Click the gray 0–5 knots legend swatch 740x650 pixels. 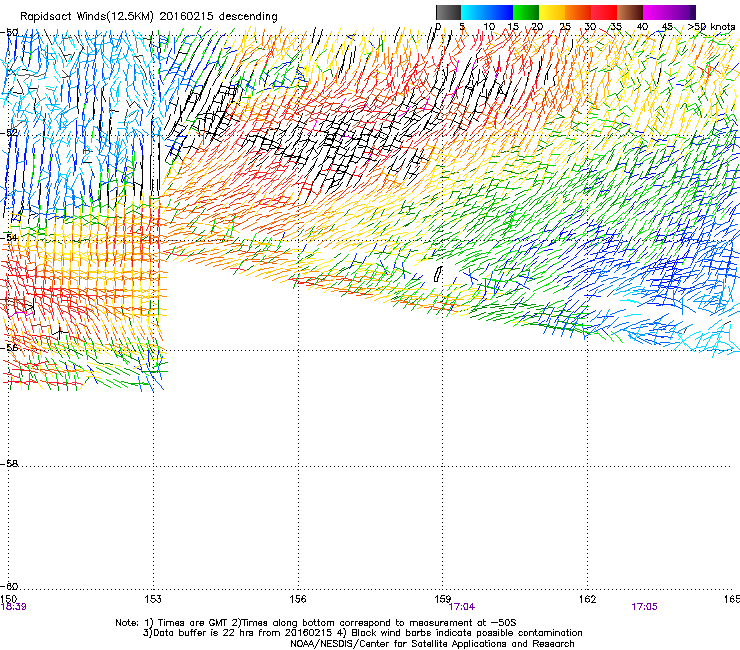448,12
